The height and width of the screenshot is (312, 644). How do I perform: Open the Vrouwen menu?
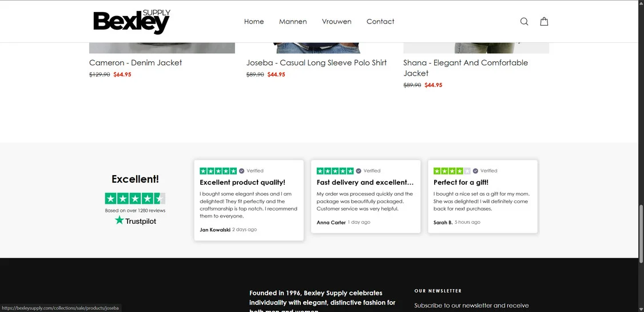[x=336, y=21]
